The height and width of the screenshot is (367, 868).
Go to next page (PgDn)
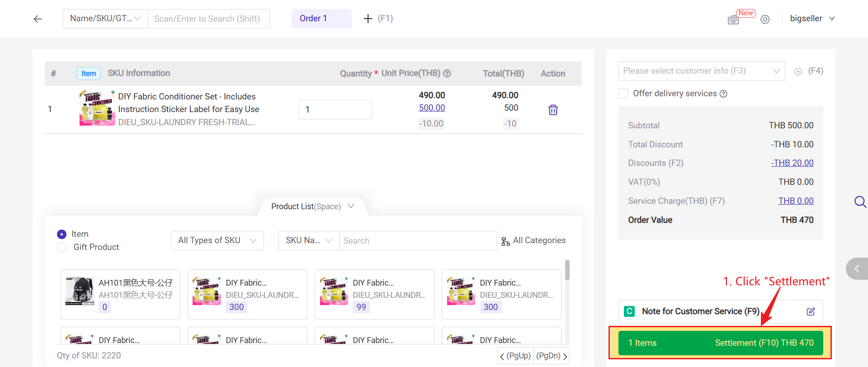pos(552,356)
